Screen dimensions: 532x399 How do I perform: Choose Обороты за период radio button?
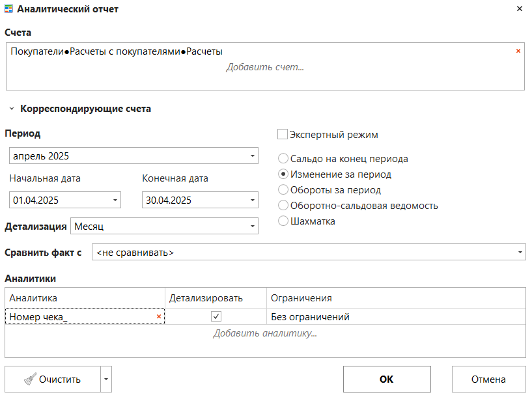[x=283, y=190]
